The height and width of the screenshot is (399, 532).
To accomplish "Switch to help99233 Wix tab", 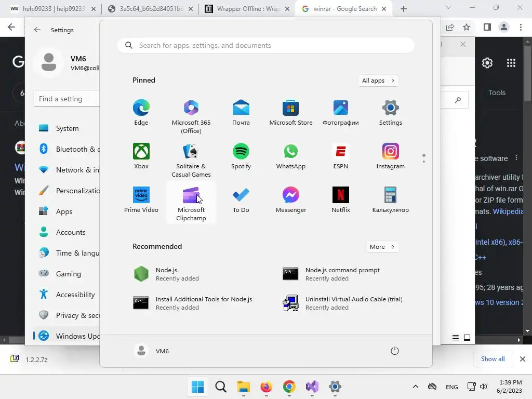I will (x=50, y=9).
